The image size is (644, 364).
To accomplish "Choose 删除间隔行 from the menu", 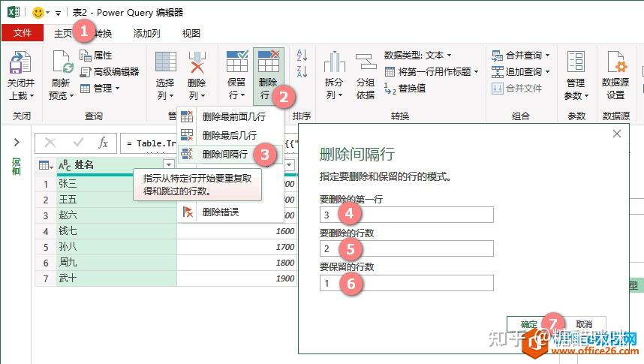I will click(230, 154).
